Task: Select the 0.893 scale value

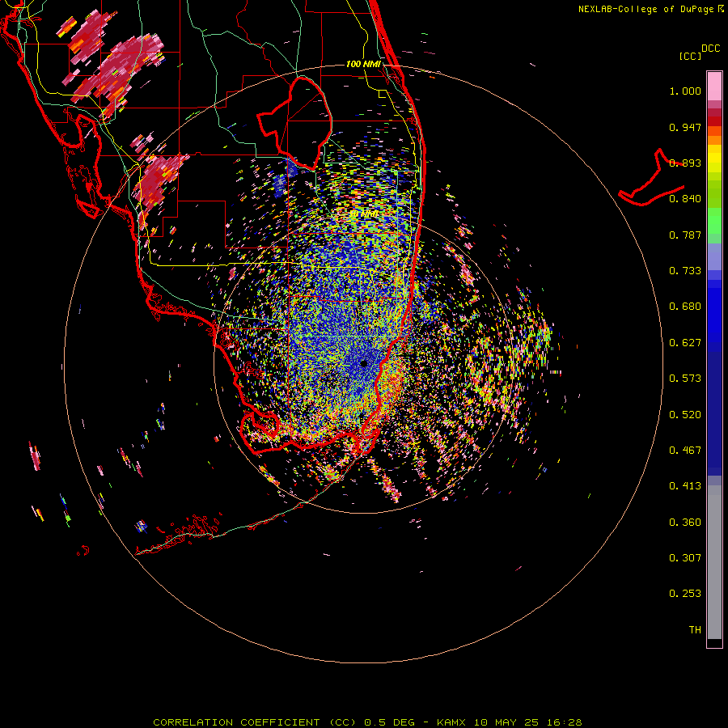Action: (685, 163)
